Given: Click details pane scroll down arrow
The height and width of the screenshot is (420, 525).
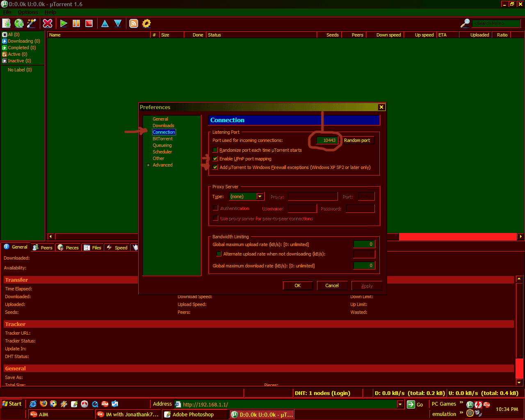Looking at the screenshot, I should [x=519, y=382].
